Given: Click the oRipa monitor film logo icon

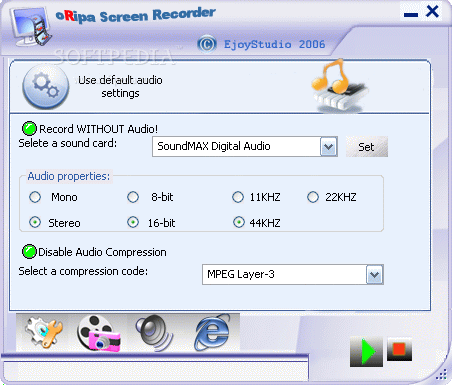Looking at the screenshot, I should (x=31, y=26).
